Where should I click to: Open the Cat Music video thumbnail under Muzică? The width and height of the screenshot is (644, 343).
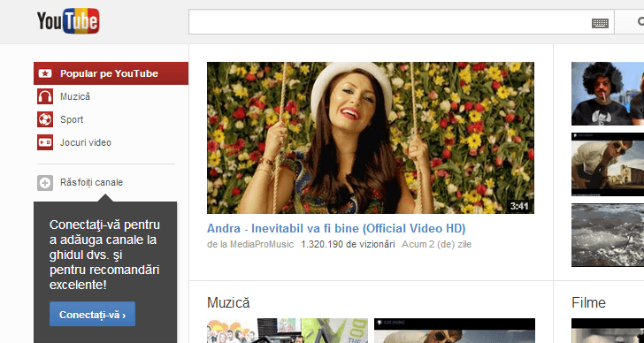pyautogui.click(x=455, y=331)
